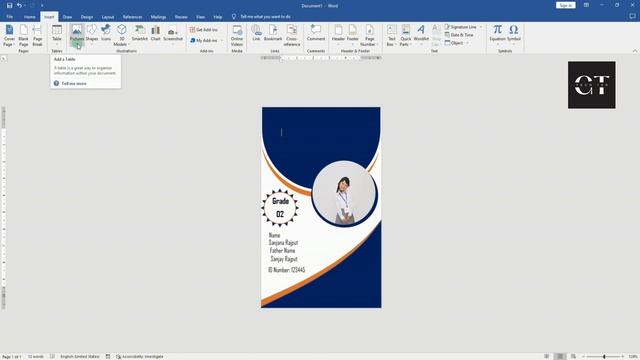Click the Page 1 of 1 indicator
The height and width of the screenshot is (360, 640).
click(x=12, y=356)
